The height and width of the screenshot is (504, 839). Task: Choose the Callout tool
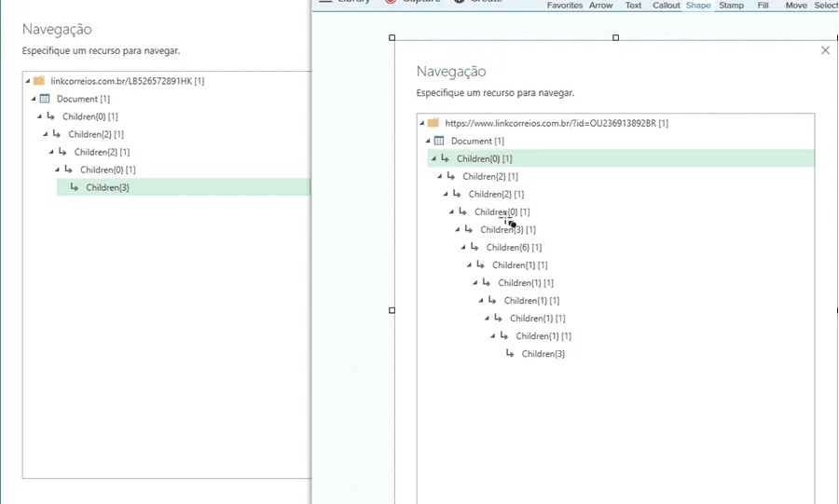pyautogui.click(x=666, y=6)
